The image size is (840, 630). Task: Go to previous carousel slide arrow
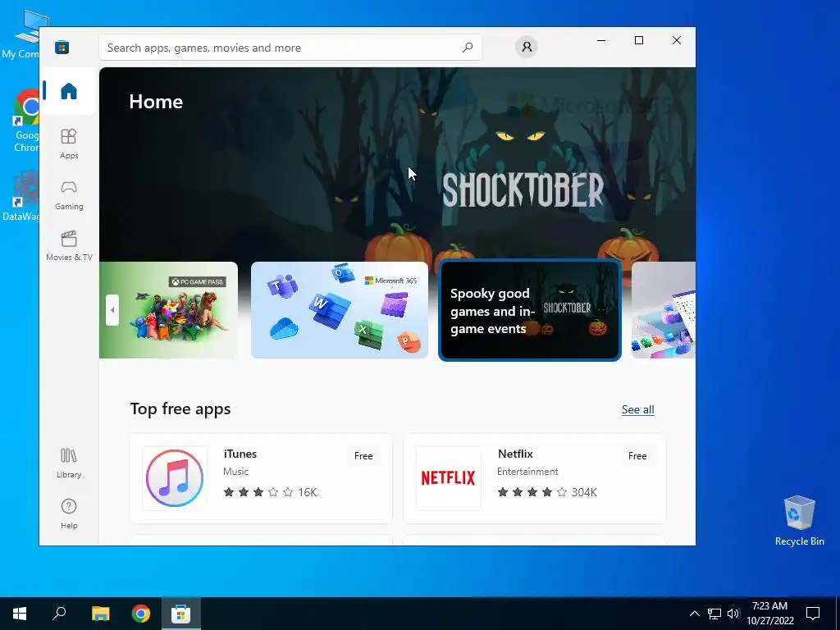[112, 309]
